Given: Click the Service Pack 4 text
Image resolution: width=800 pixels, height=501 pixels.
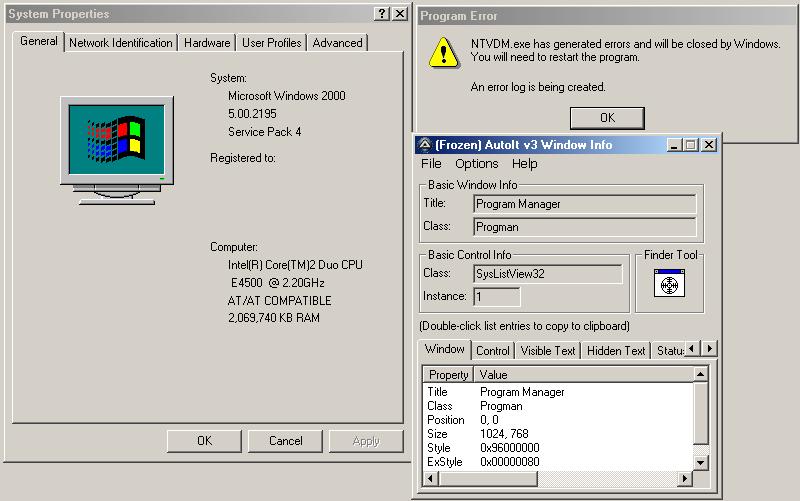Looking at the screenshot, I should coord(264,132).
